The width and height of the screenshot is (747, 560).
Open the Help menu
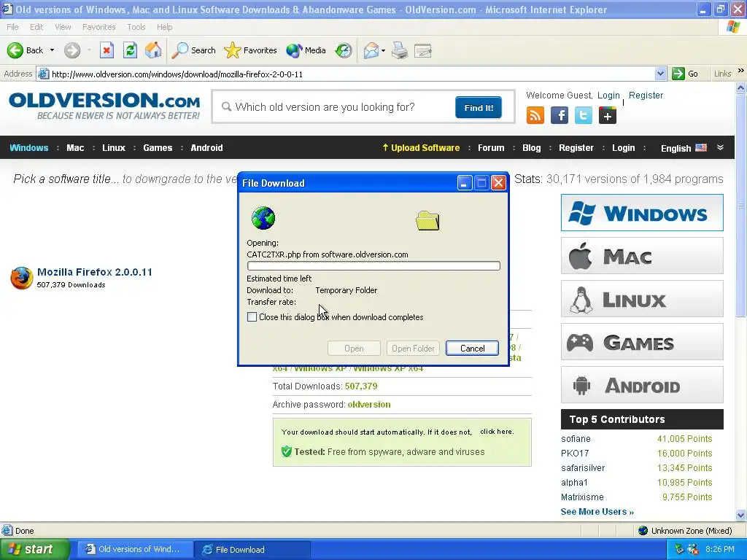164,27
